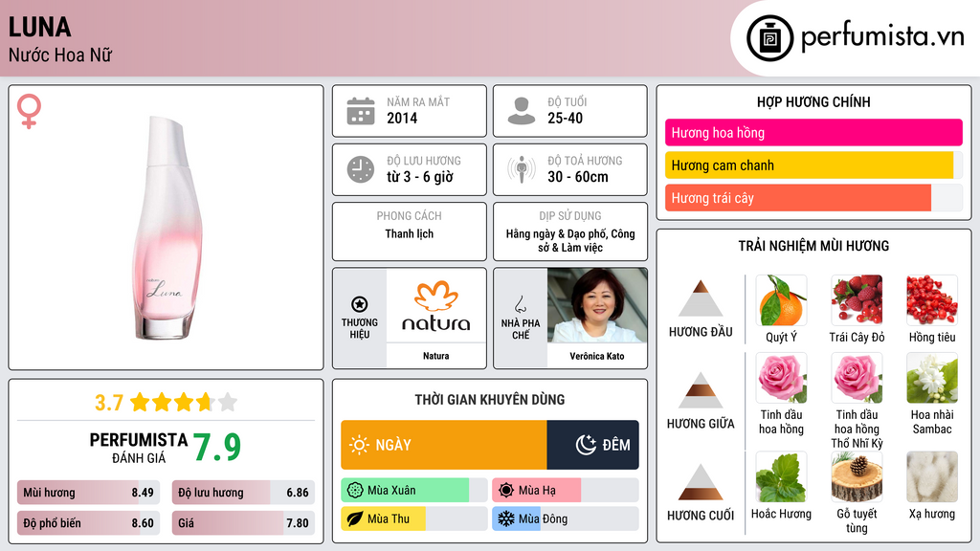Click the moon icon in the Đêm bar

click(586, 445)
